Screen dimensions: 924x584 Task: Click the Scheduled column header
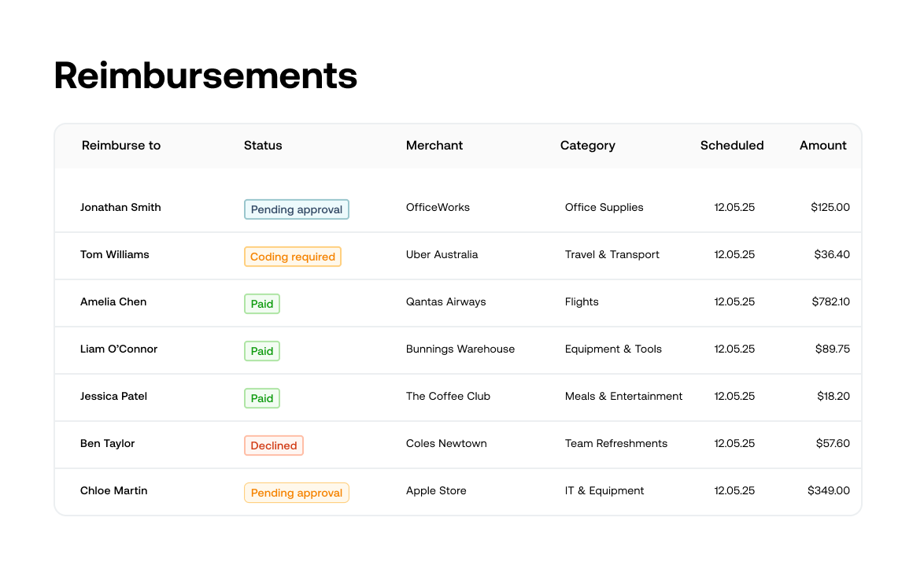(x=732, y=146)
